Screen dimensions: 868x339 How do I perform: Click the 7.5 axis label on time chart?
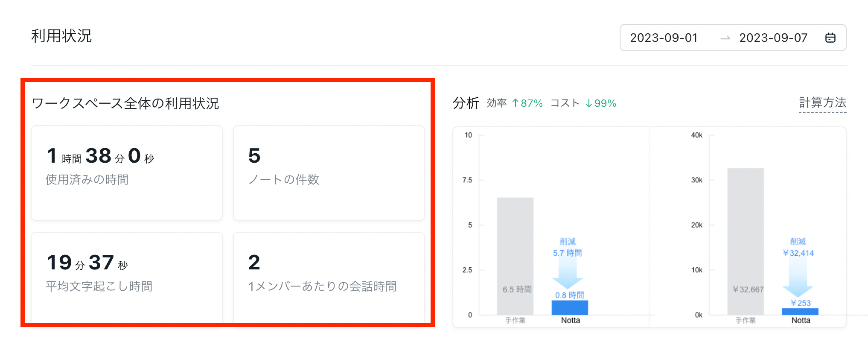coord(467,180)
